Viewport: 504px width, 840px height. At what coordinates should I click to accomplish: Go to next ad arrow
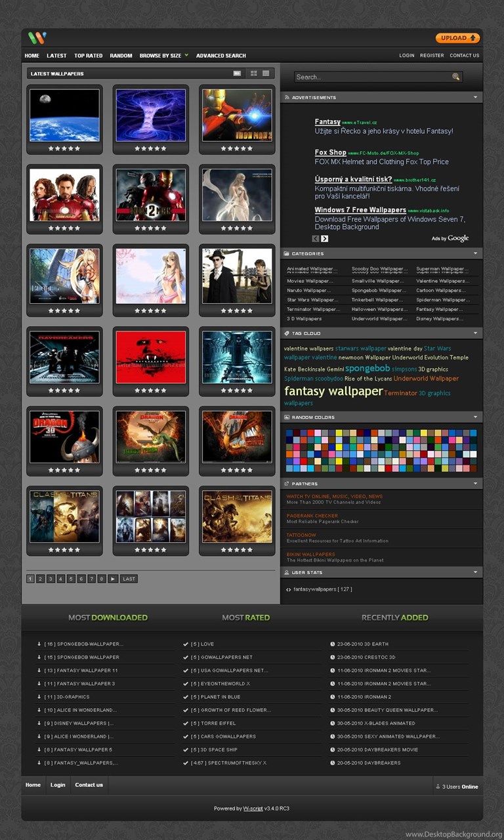pos(325,238)
